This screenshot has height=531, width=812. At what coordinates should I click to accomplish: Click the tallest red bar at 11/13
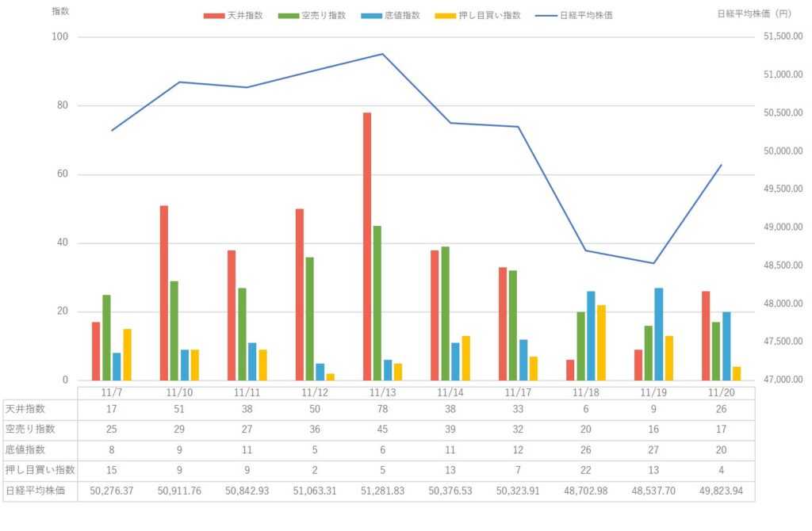coord(367,246)
